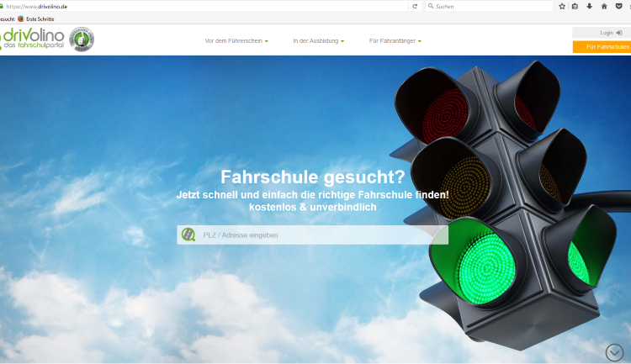The image size is (631, 364).
Task: Go to the browser home icon
Action: 604,6
